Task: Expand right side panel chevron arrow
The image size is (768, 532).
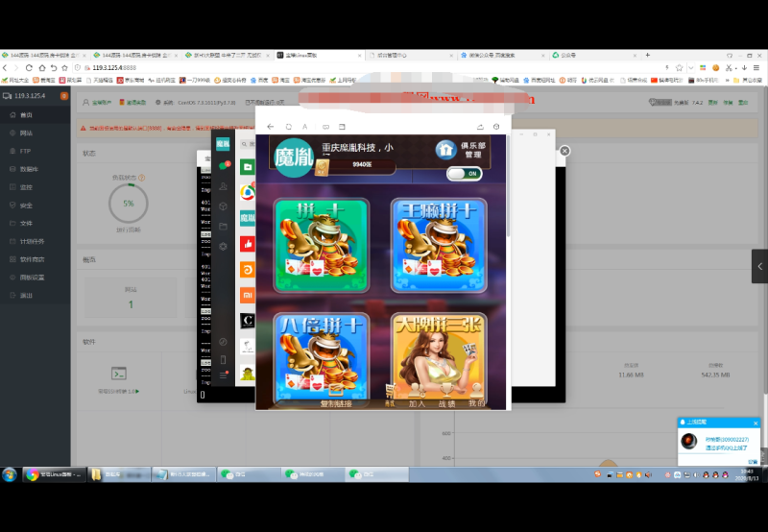Action: tap(759, 266)
